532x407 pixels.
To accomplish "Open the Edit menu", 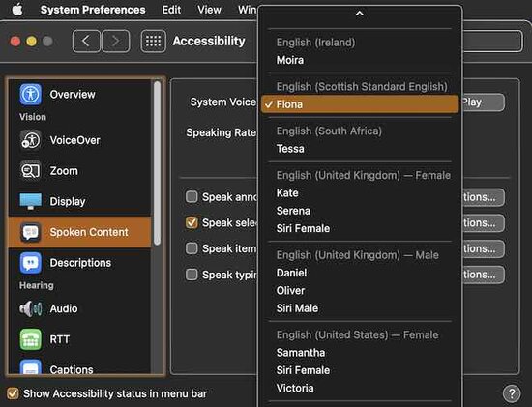I will pos(171,10).
